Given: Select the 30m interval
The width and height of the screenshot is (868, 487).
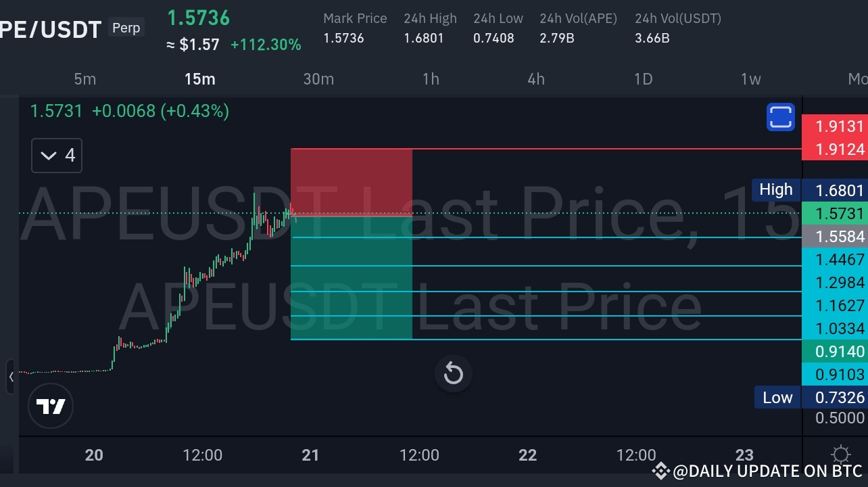Looking at the screenshot, I should [x=318, y=79].
